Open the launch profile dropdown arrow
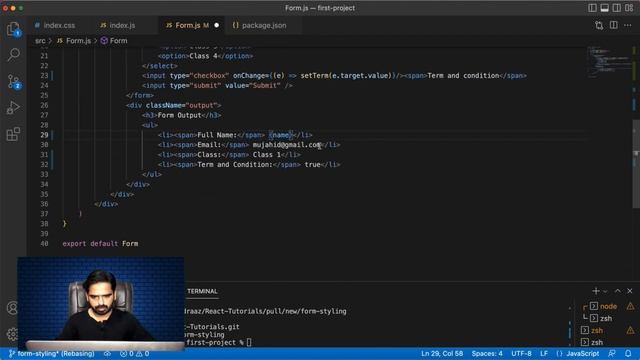 605,291
